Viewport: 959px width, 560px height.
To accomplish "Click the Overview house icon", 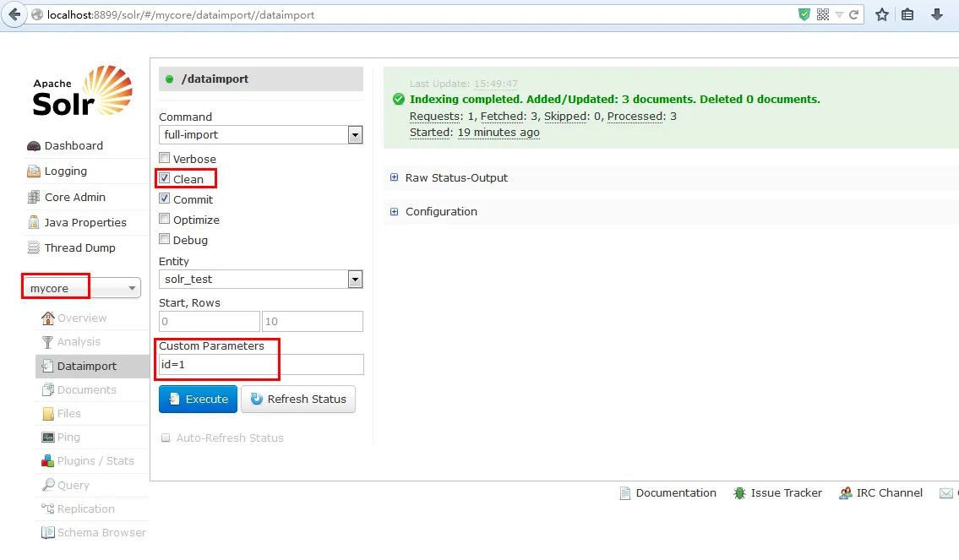I will point(47,318).
